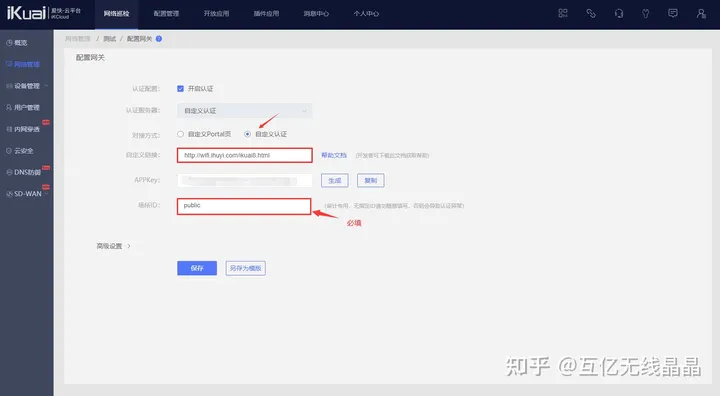Click the iKuai logo
720x396 pixels.
[27, 13]
